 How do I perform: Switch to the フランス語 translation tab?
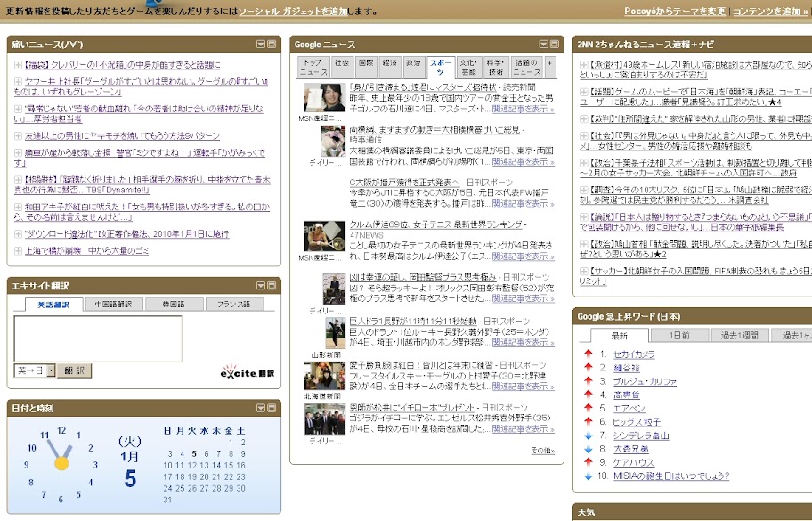(234, 305)
